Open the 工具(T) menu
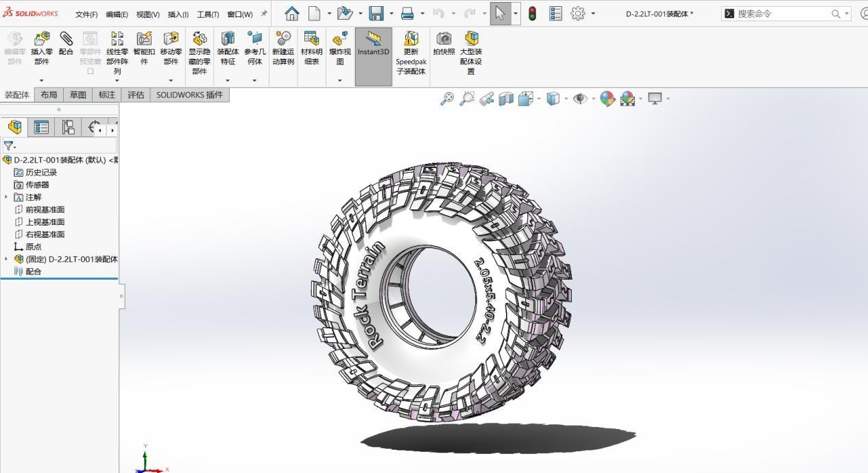Viewport: 868px width, 473px height. tap(208, 14)
